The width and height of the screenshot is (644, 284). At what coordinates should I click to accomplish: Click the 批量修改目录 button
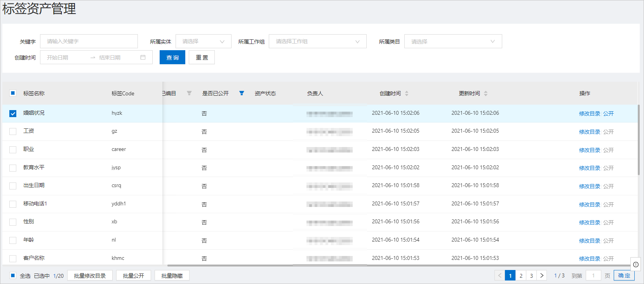click(x=90, y=275)
